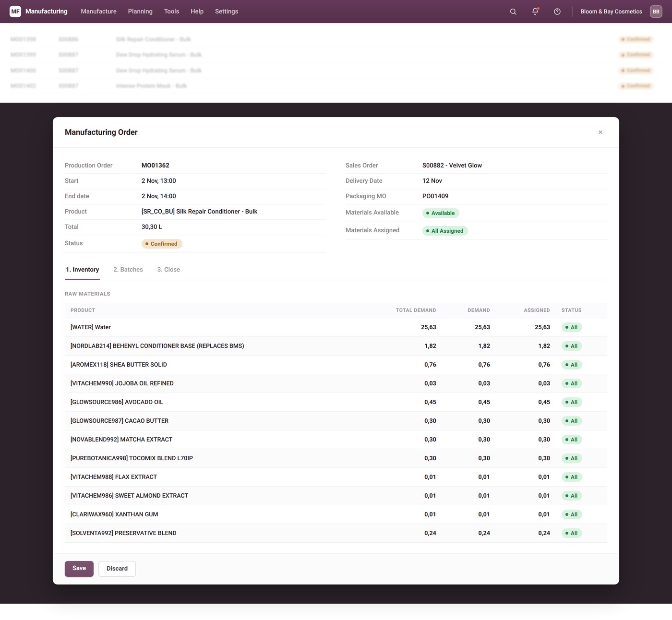The image size is (672, 620).
Task: Close the Manufacturing Order dialog
Action: pyautogui.click(x=600, y=132)
